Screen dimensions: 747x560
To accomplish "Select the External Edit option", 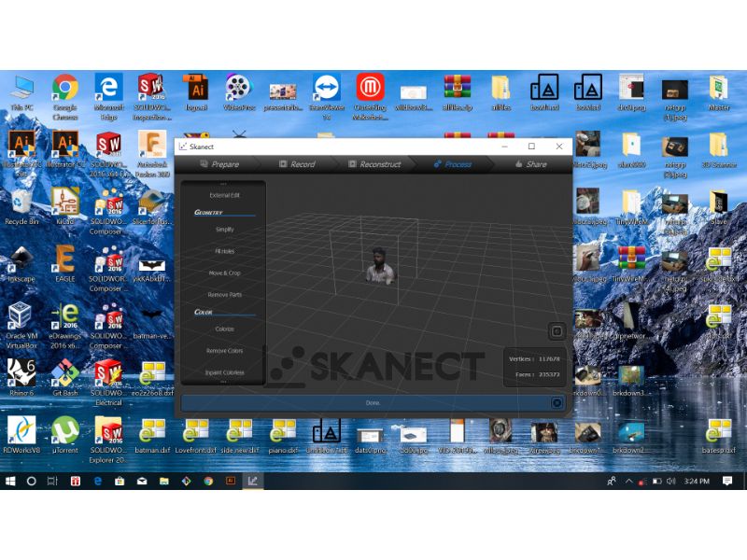I will 224,195.
